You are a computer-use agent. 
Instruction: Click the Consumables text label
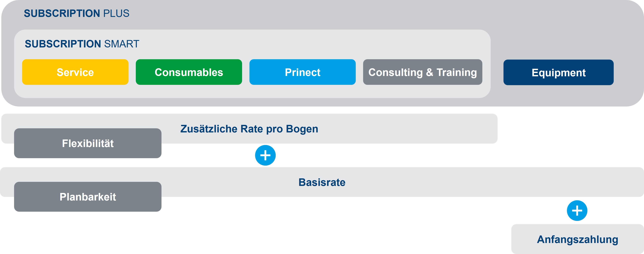(189, 72)
